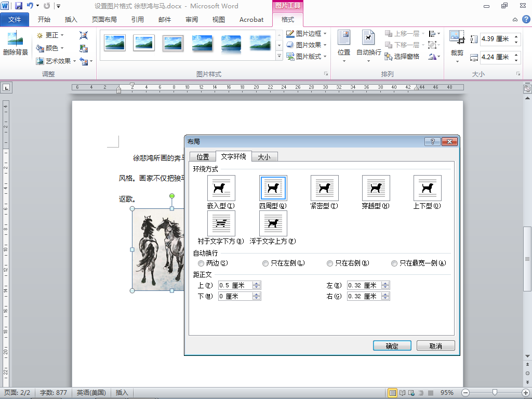
Task: Click the zoom out minus icon
Action: [x=465, y=393]
